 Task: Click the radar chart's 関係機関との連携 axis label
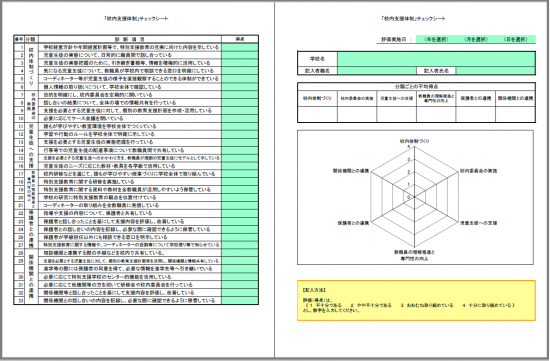pos(351,171)
